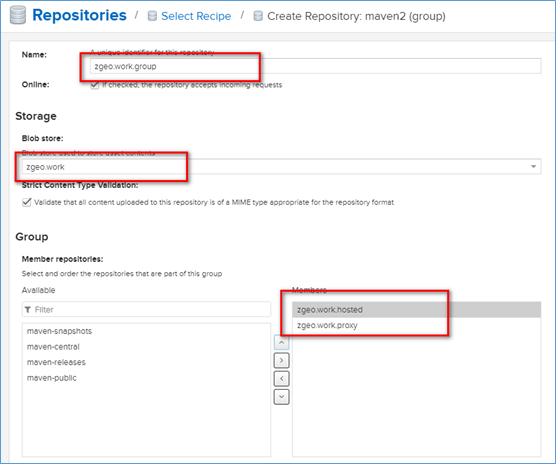Click the move-up arrow button
The image size is (556, 464).
point(282,342)
